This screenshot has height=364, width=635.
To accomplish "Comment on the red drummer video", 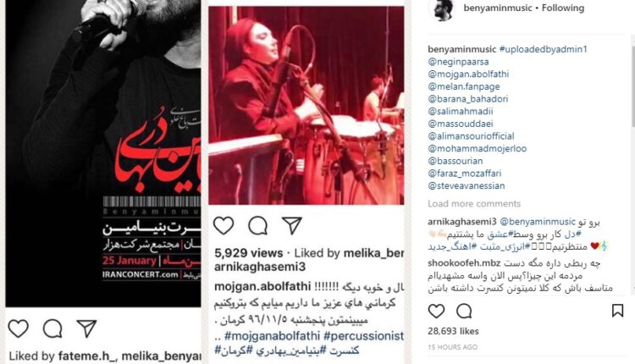I will click(258, 225).
